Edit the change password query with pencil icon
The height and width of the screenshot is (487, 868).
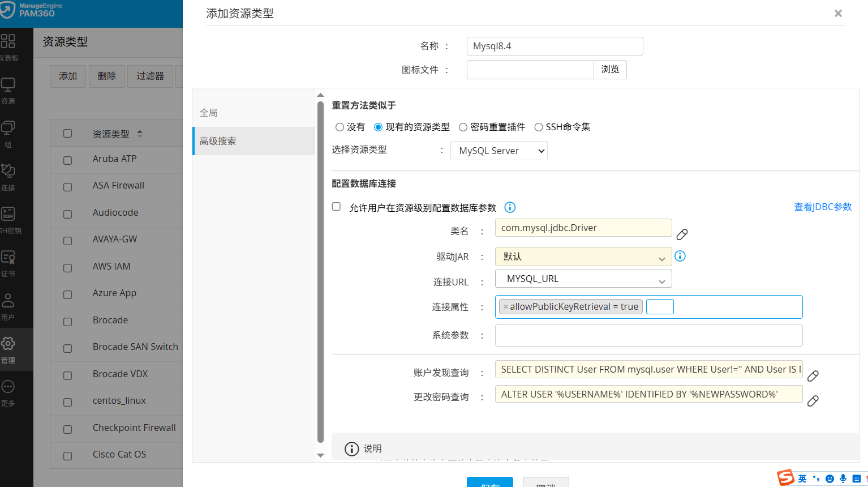[x=813, y=401]
